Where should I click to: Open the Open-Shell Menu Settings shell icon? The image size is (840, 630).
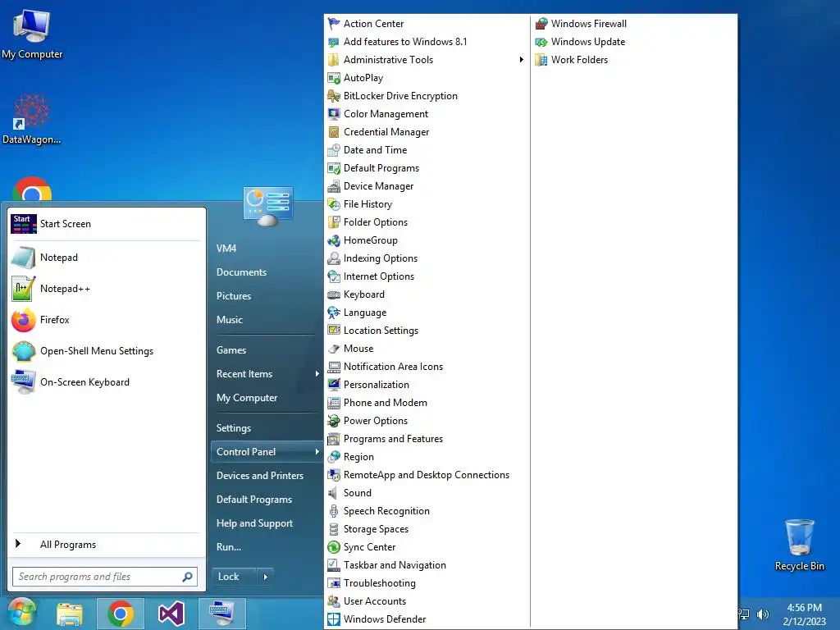pos(24,351)
